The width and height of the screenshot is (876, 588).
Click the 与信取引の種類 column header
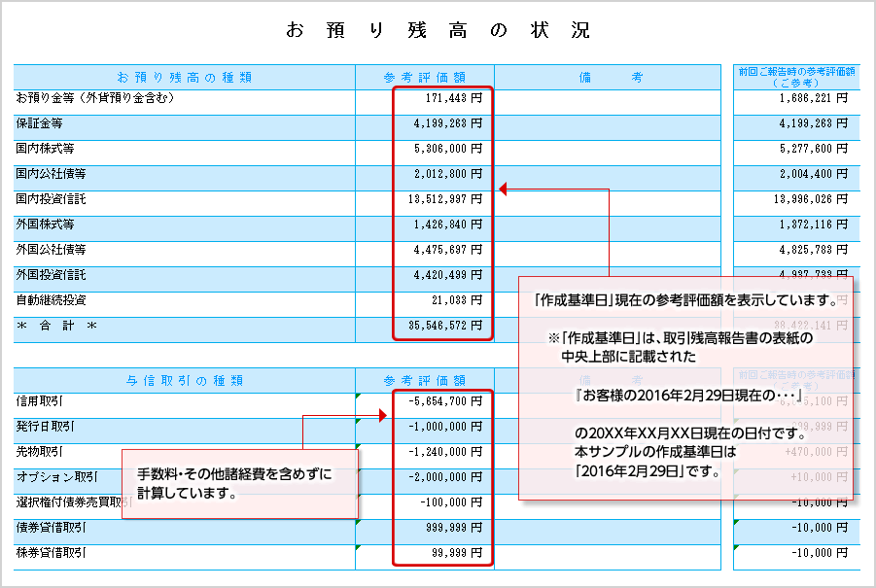point(185,381)
